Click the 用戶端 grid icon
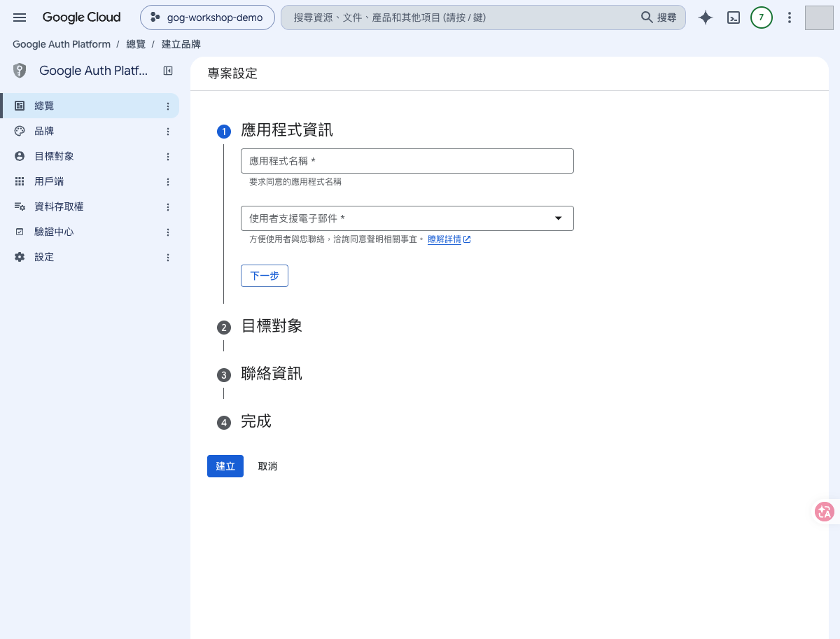840x639 pixels. tap(20, 181)
